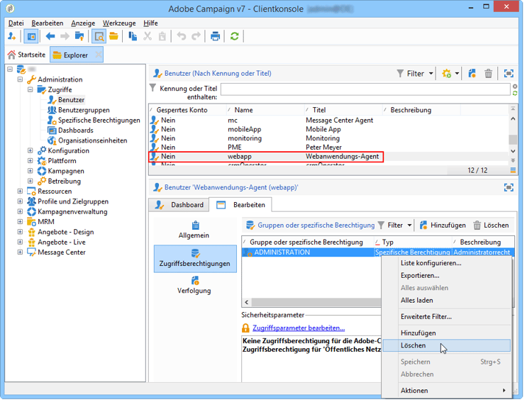Expand the Plattform tree node
The width and height of the screenshot is (532, 407).
point(31,161)
